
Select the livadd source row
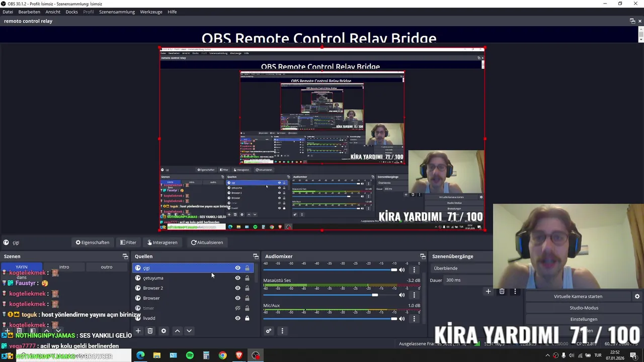(x=193, y=318)
